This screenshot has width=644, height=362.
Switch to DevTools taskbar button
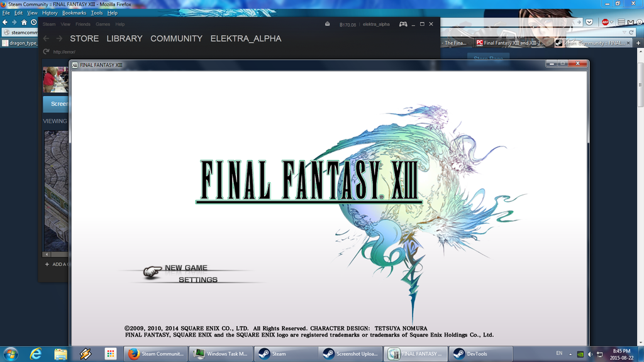coord(480,354)
